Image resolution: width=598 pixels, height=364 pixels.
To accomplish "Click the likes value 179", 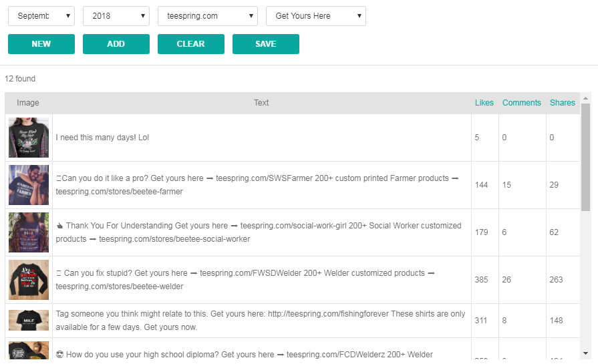I will point(481,232).
